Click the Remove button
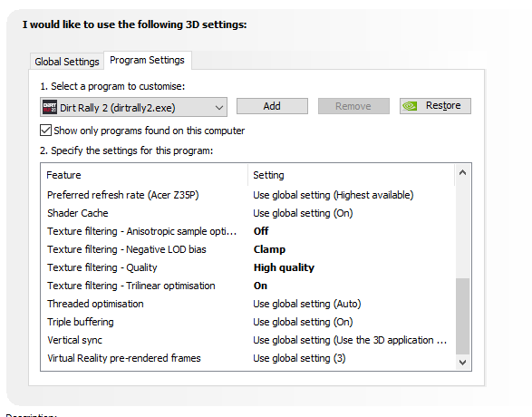Viewport: 532px width, 417px height. 353,106
